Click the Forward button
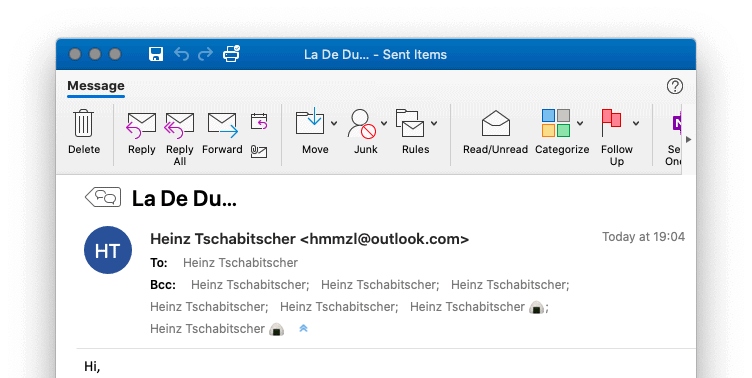 (222, 132)
